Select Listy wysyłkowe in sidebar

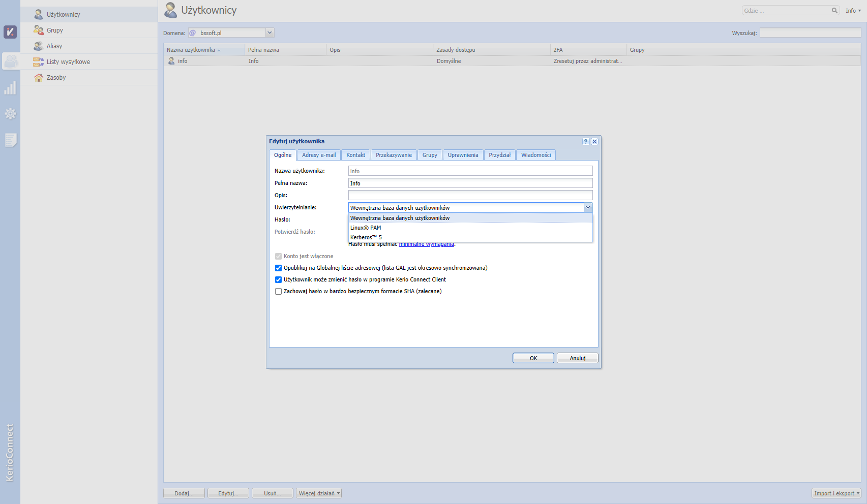point(68,62)
